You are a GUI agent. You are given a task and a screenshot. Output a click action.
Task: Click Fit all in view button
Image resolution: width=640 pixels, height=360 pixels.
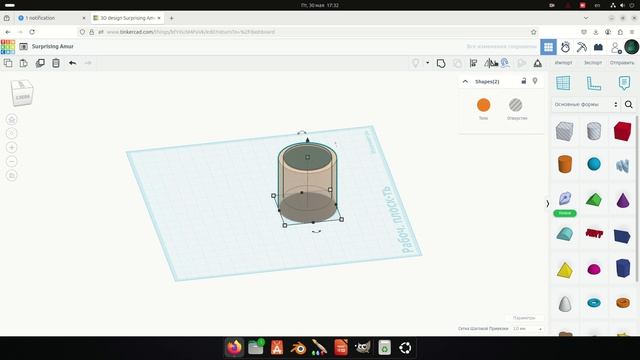12,133
